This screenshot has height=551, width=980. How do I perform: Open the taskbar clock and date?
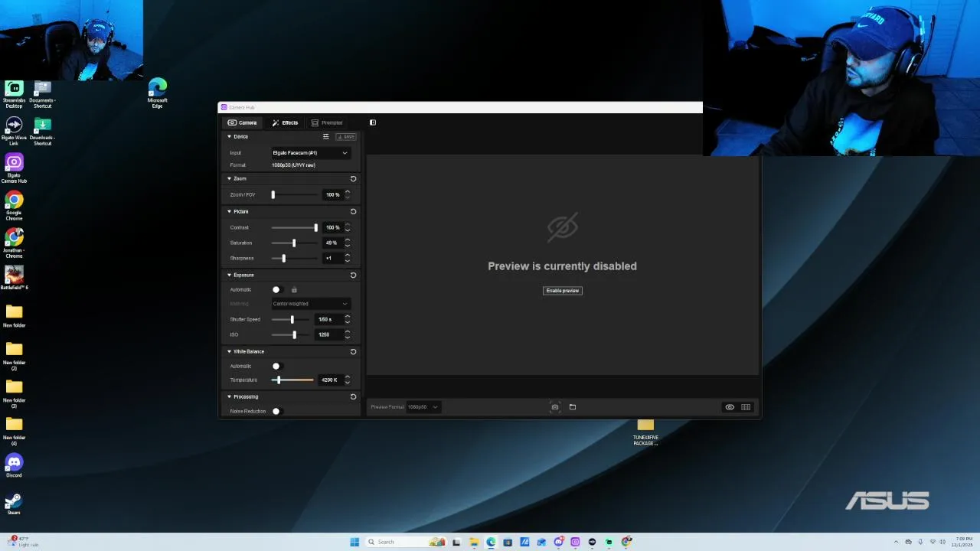pyautogui.click(x=962, y=542)
